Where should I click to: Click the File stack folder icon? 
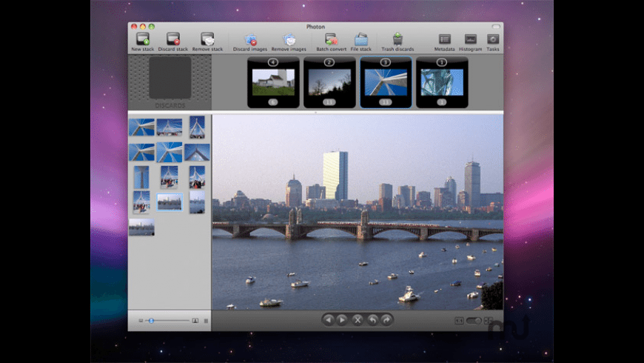click(x=361, y=39)
